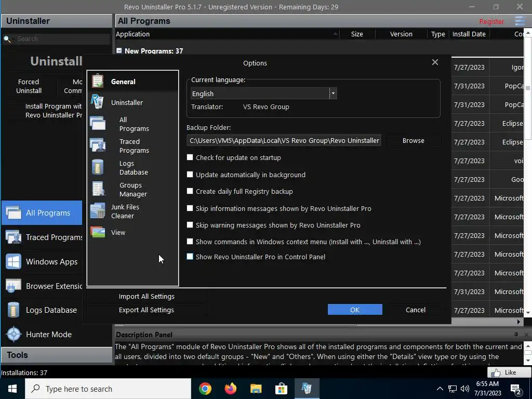Click the search magnifier icon in sidebar
The width and height of the screenshot is (532, 399).
pyautogui.click(x=7, y=39)
